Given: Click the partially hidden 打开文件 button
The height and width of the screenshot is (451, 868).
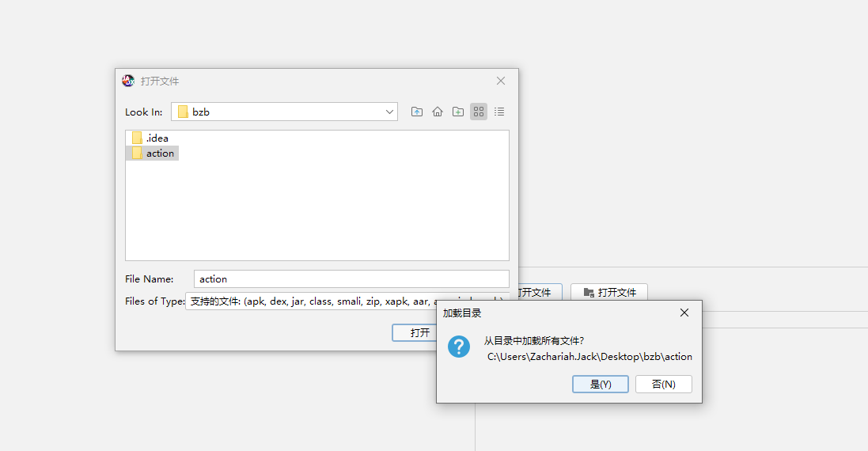Looking at the screenshot, I should (540, 292).
